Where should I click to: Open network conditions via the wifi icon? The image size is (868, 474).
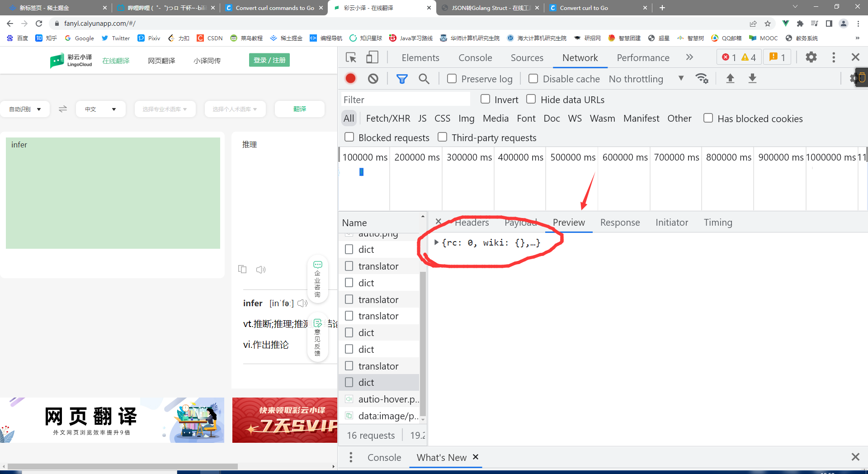pos(702,78)
